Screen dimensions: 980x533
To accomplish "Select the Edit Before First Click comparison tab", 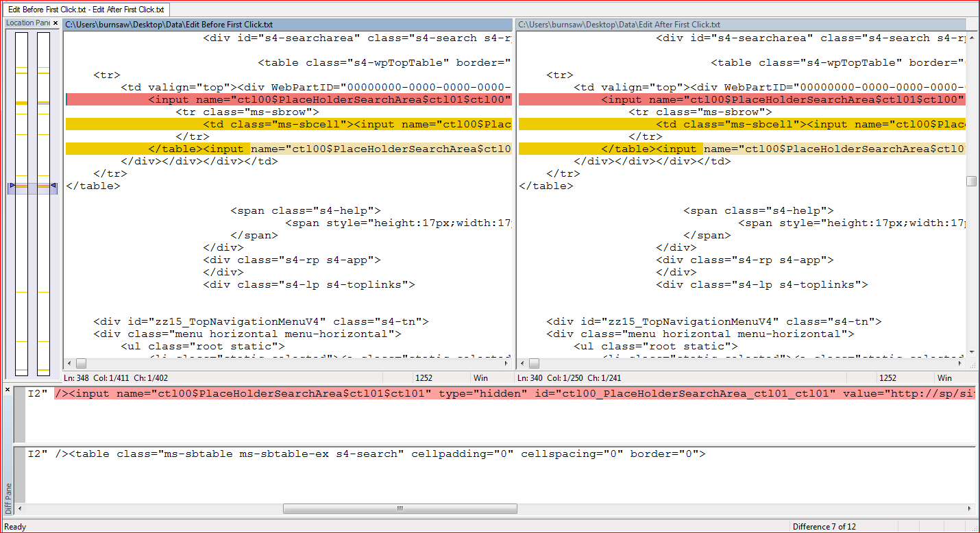I will (x=86, y=10).
